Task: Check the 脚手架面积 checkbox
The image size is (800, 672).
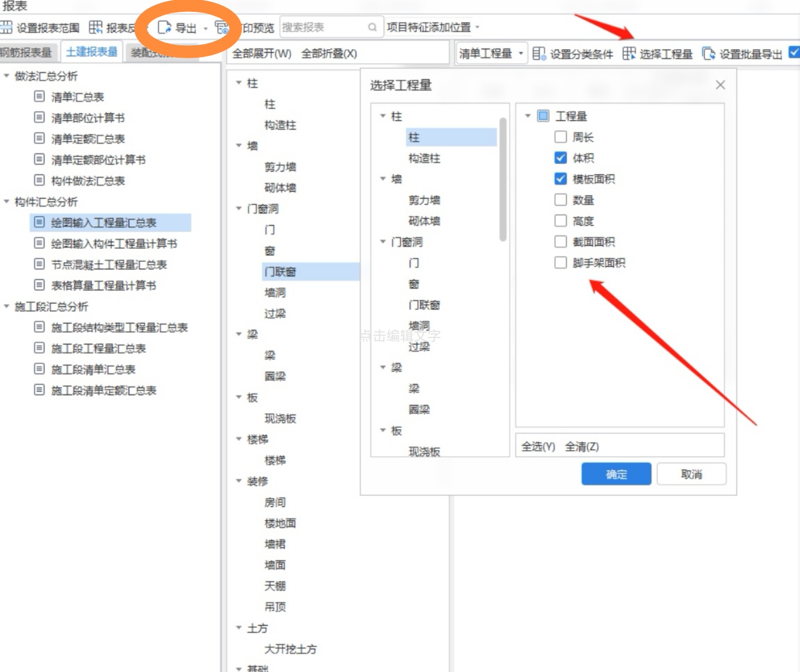Action: 560,262
